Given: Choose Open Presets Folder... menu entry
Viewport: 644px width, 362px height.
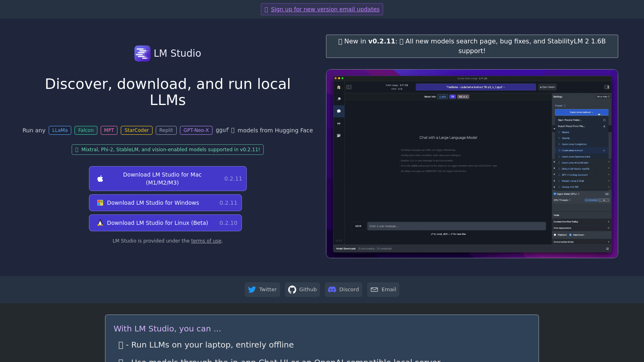Looking at the screenshot, I should (582, 120).
